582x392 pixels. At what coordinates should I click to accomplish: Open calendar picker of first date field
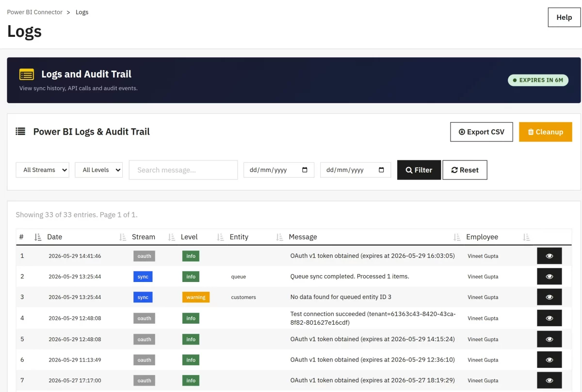305,170
